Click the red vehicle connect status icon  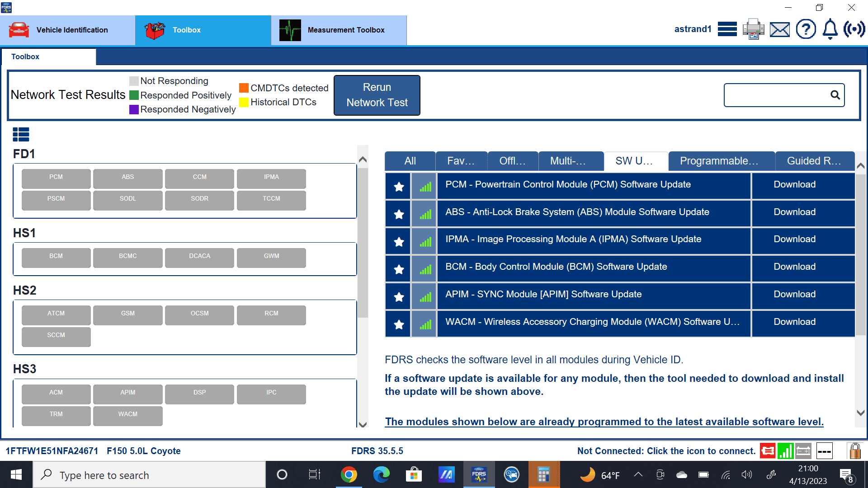tap(767, 451)
